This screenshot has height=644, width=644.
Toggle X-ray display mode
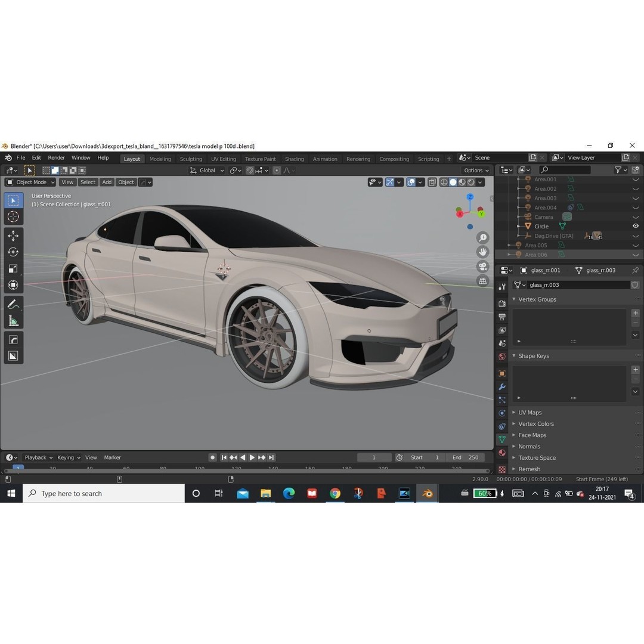(432, 182)
